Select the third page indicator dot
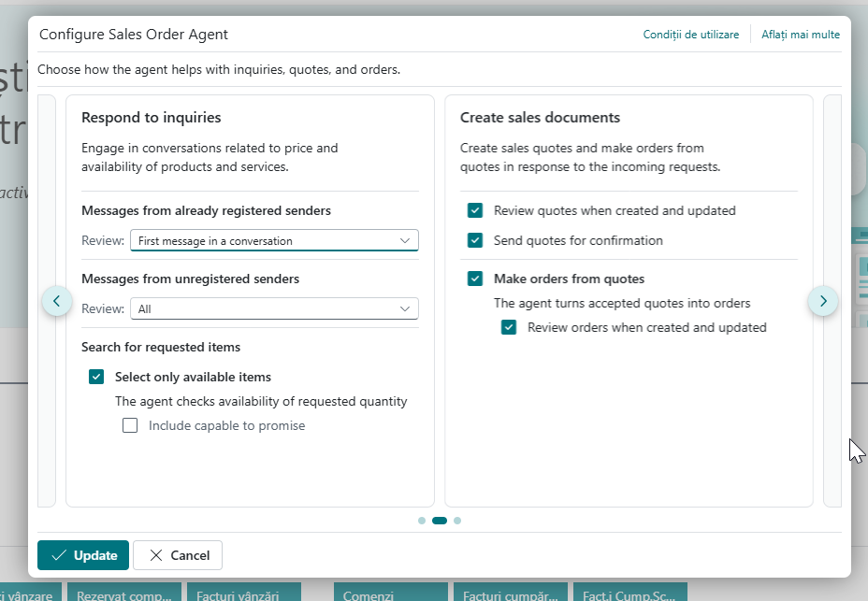The width and height of the screenshot is (868, 601). point(457,521)
